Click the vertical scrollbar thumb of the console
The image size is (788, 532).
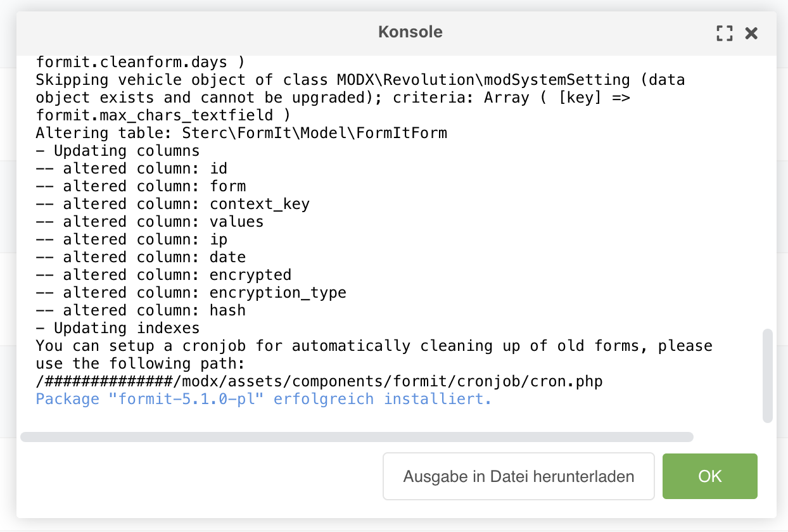tap(768, 375)
